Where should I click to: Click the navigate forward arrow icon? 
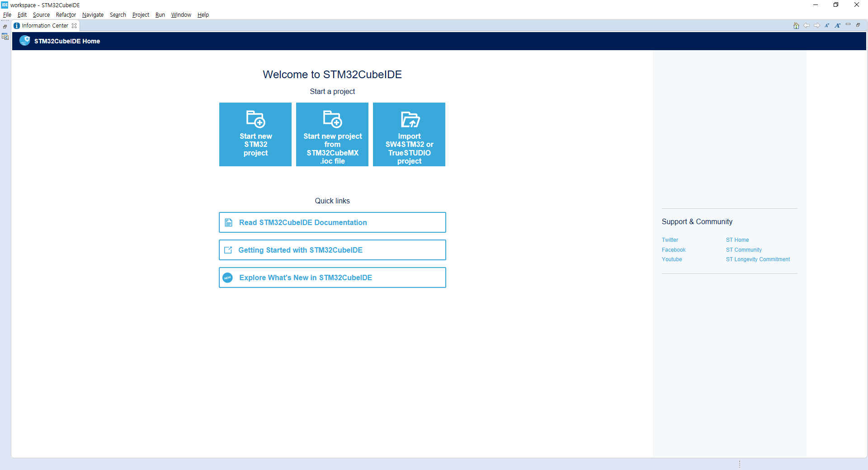click(x=817, y=26)
